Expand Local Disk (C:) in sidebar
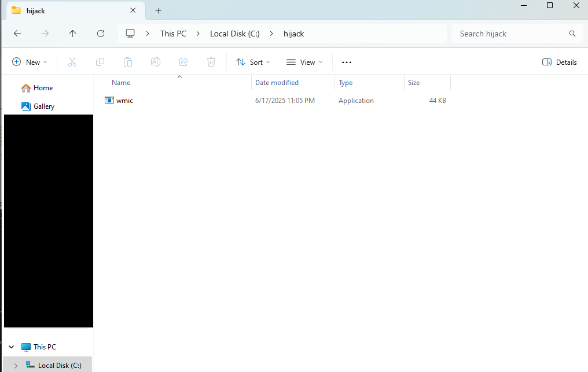The image size is (588, 372). click(x=16, y=366)
